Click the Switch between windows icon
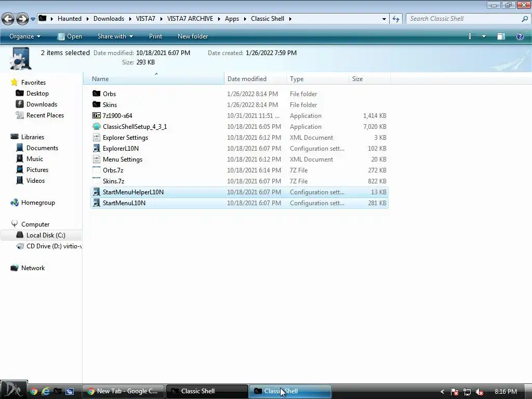The image size is (532, 399). (70, 391)
